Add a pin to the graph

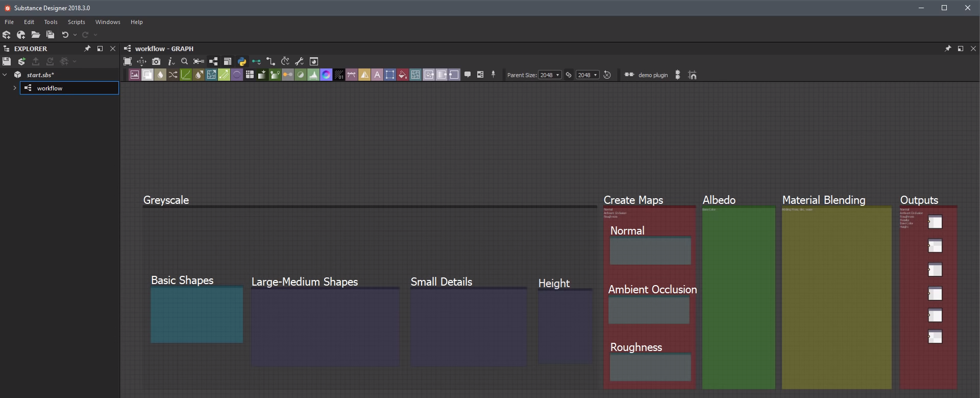click(493, 75)
